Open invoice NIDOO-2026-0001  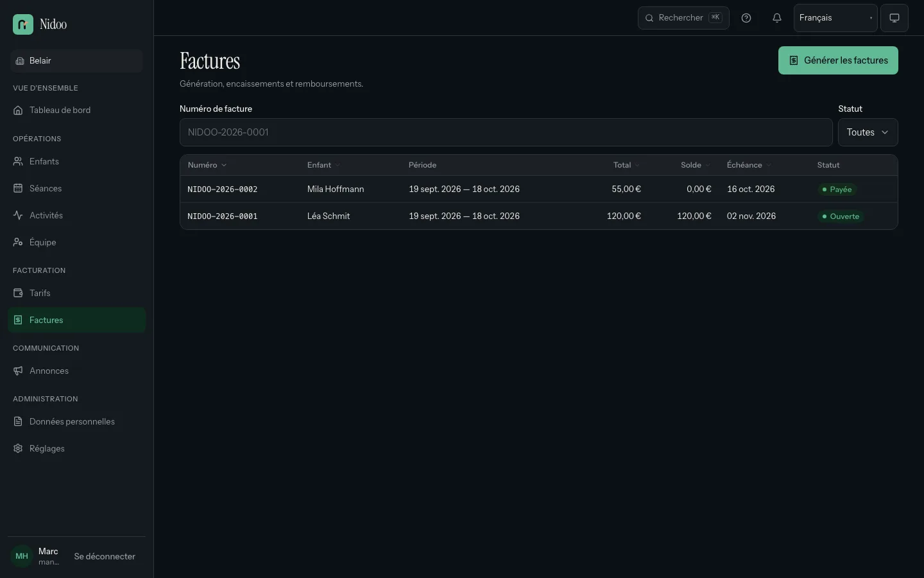[222, 216]
